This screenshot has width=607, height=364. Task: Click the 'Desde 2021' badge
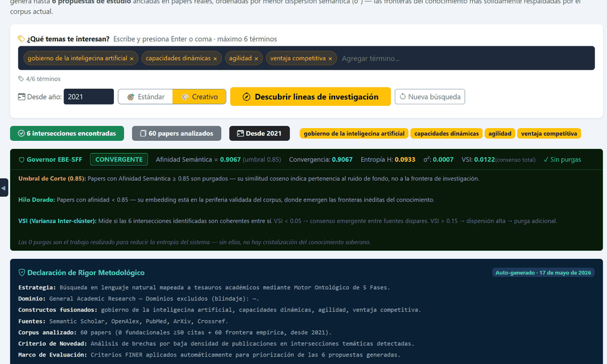point(260,133)
